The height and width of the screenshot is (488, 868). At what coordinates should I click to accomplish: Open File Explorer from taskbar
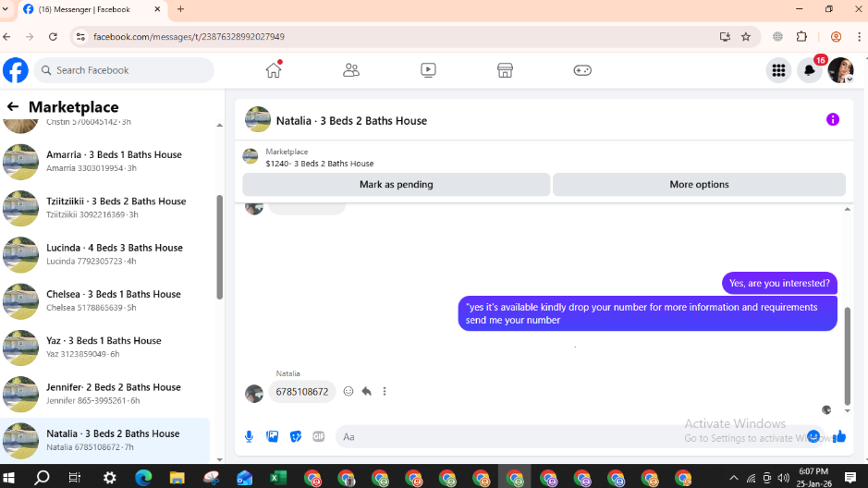click(x=177, y=478)
